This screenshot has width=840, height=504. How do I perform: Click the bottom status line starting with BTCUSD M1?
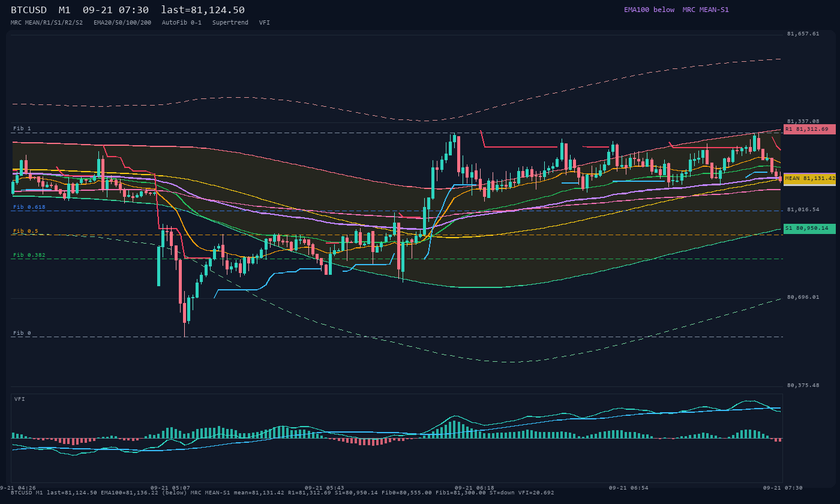tap(283, 493)
